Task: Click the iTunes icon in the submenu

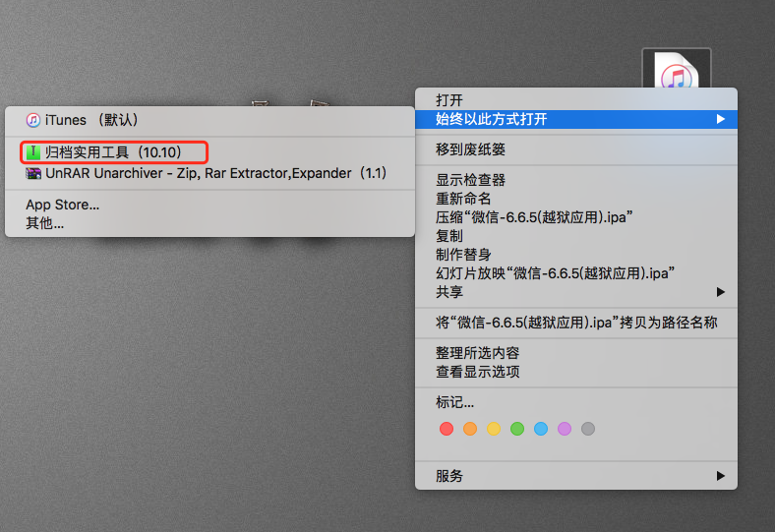Action: click(33, 120)
